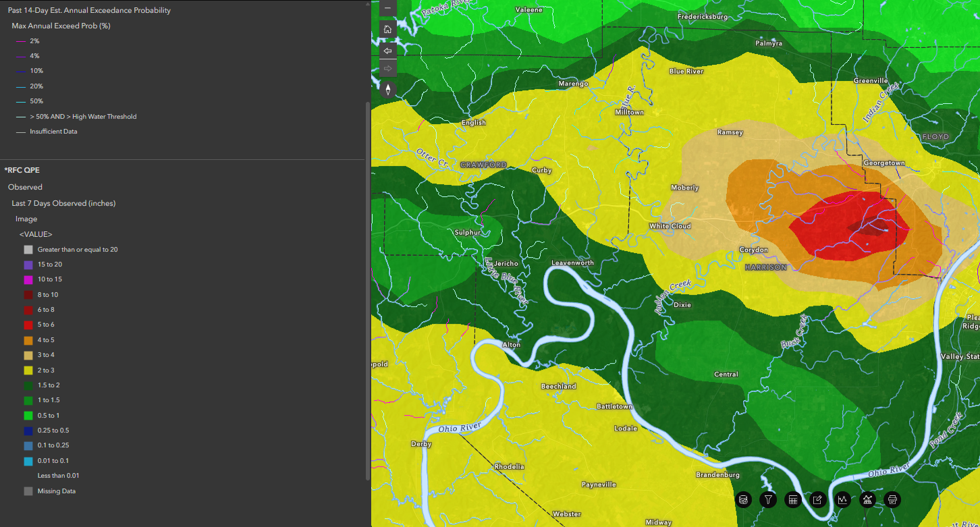Select Last 7 Days Observed (inches) entry
Screen dimensions: 980x527
pos(63,203)
